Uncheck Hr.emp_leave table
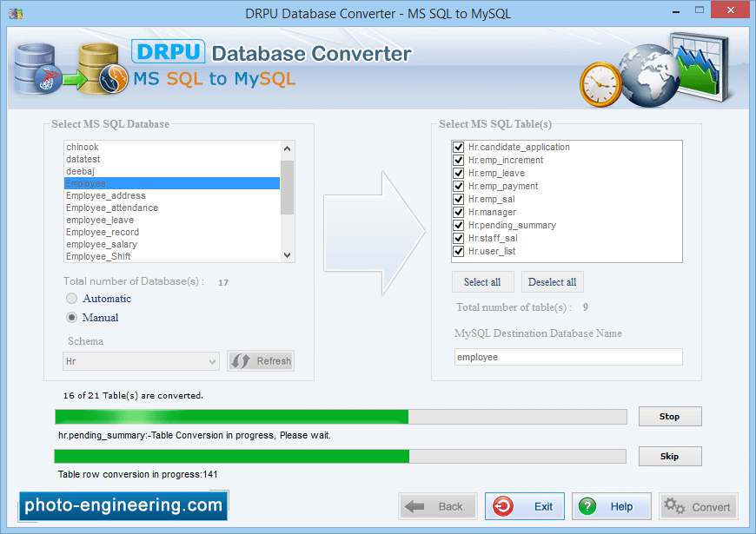Image resolution: width=756 pixels, height=534 pixels. click(x=459, y=173)
